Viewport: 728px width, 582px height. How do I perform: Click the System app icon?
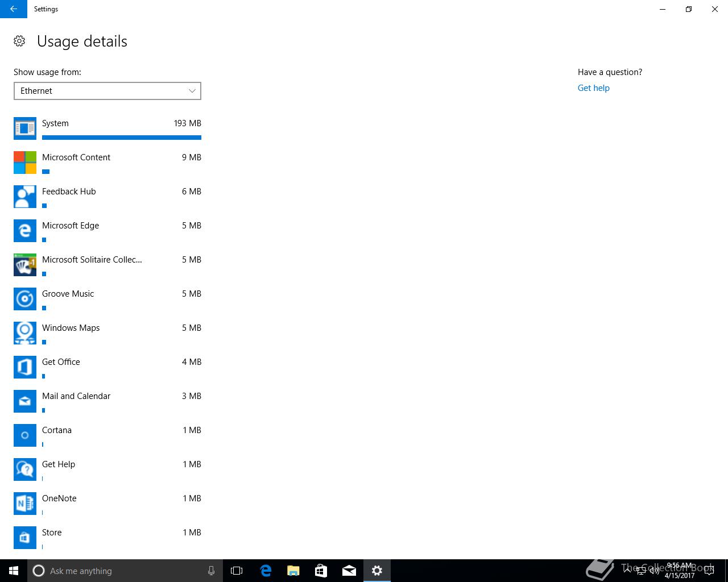[25, 128]
